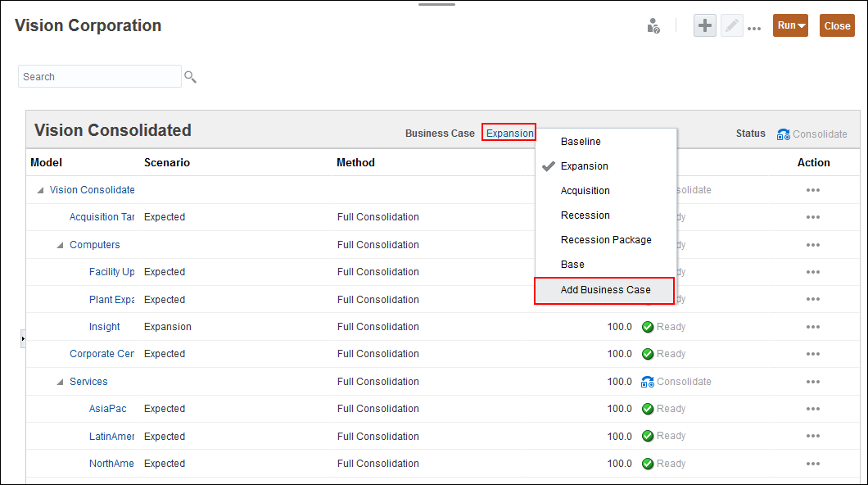The image size is (868, 485).
Task: Click the user access icon in header
Action: 653,25
